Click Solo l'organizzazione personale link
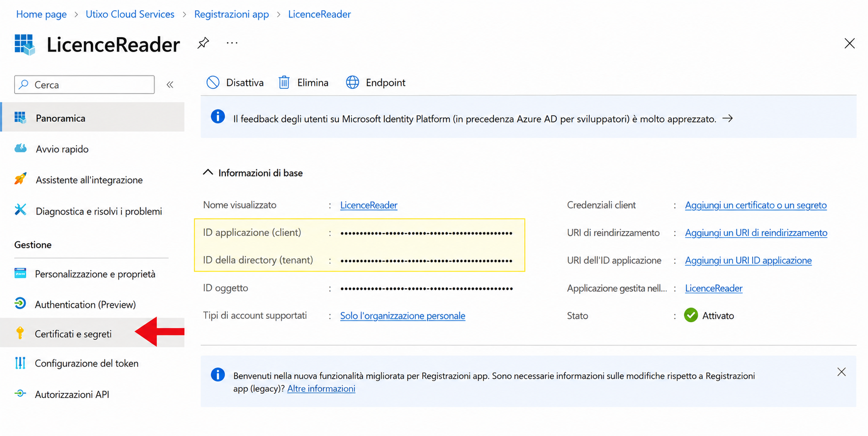 pyautogui.click(x=403, y=316)
